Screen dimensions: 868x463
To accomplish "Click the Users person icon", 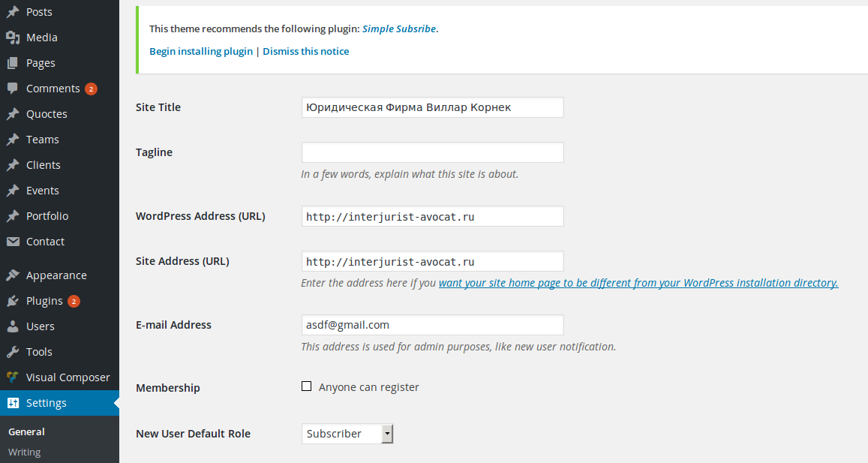I will [x=13, y=326].
